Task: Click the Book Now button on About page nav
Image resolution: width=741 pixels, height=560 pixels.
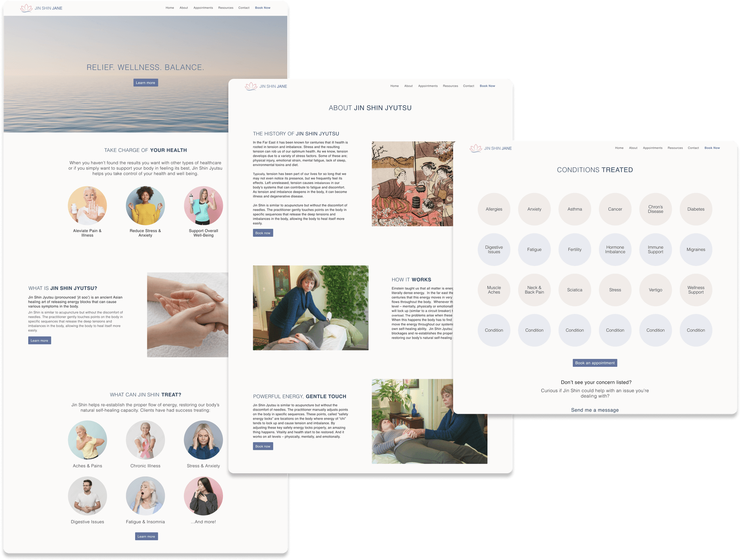Action: (x=487, y=86)
